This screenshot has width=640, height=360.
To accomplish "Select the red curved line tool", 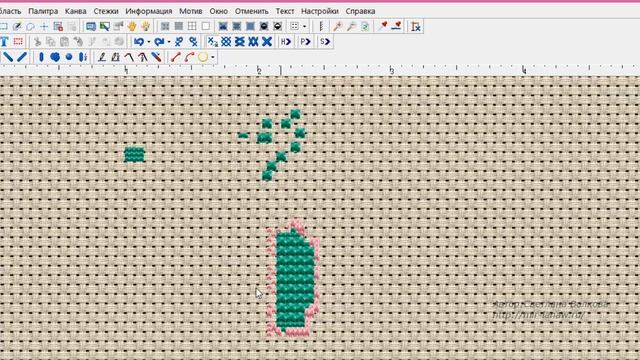I will tap(189, 57).
